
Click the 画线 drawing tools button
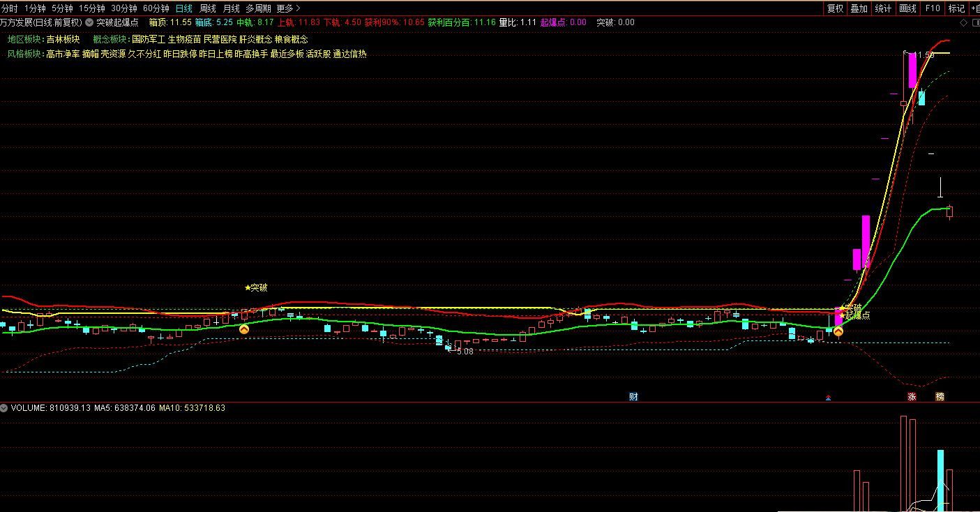[x=907, y=8]
